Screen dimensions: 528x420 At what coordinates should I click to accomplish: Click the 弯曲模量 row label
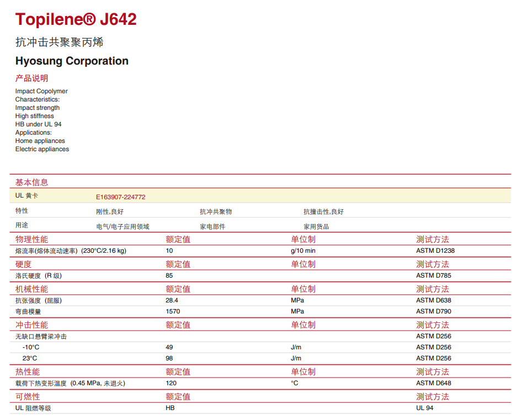pyautogui.click(x=28, y=312)
